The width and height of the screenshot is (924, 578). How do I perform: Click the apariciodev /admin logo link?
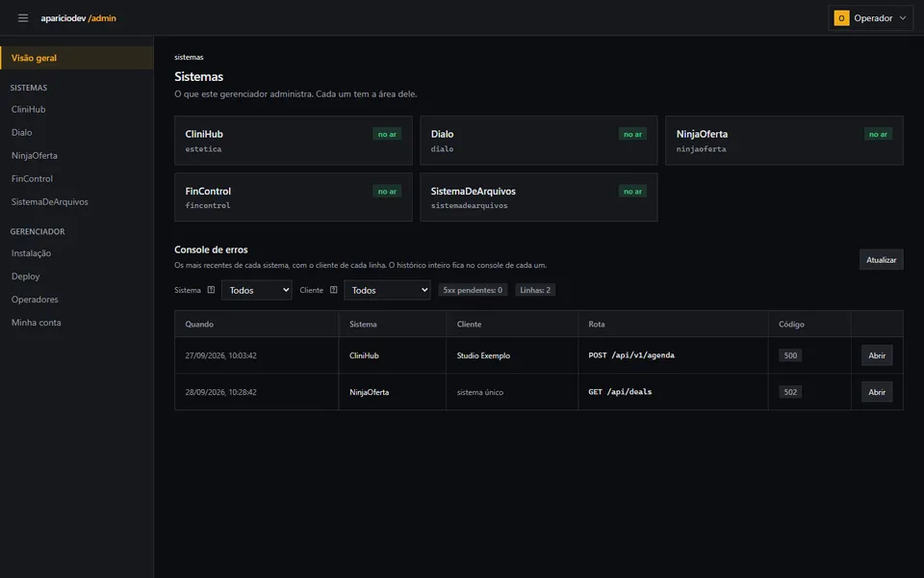tap(78, 18)
